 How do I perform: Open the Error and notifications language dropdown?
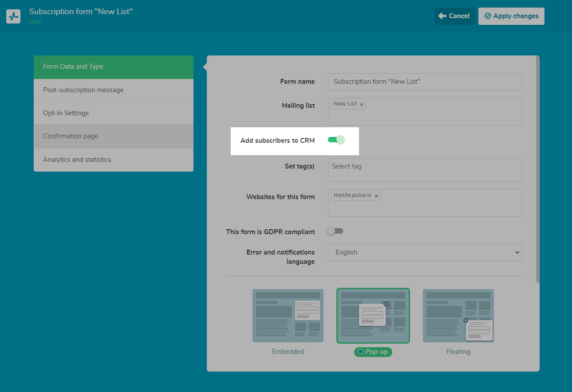pos(424,252)
